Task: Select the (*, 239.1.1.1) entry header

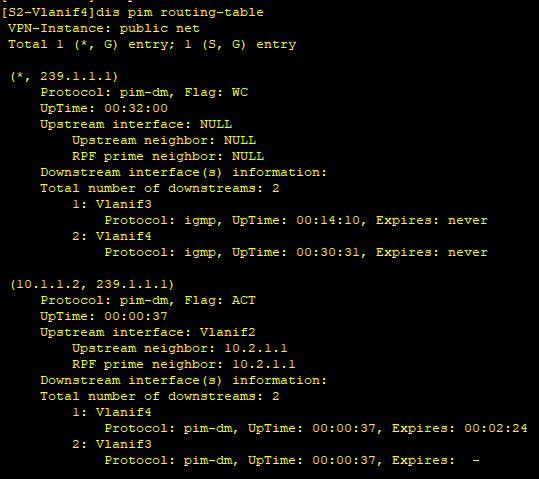Action: [64, 76]
